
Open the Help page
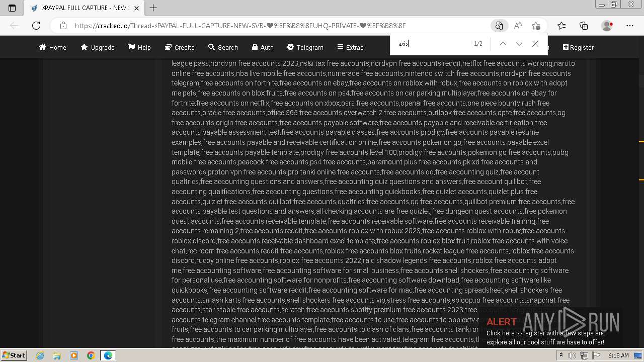pos(139,47)
